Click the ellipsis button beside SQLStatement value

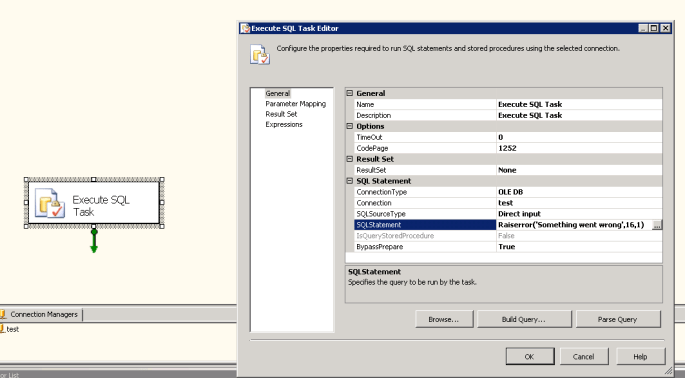[657, 225]
